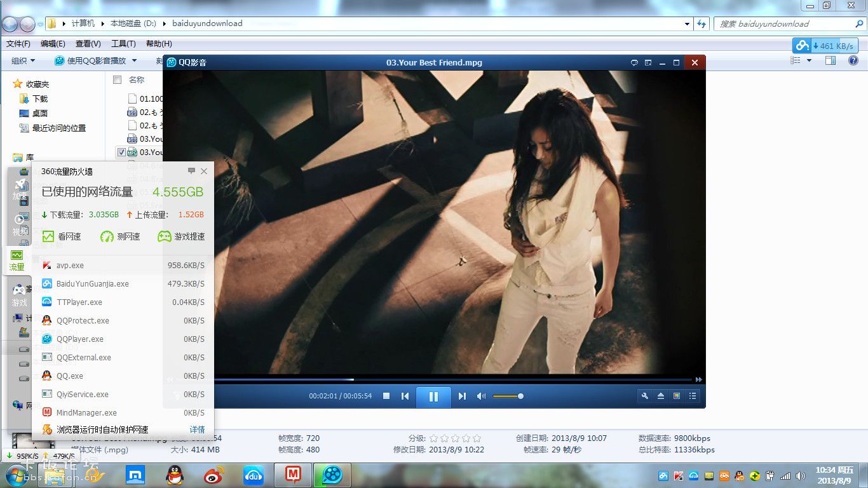
Task: Open Explorer help icon
Action: (x=853, y=60)
